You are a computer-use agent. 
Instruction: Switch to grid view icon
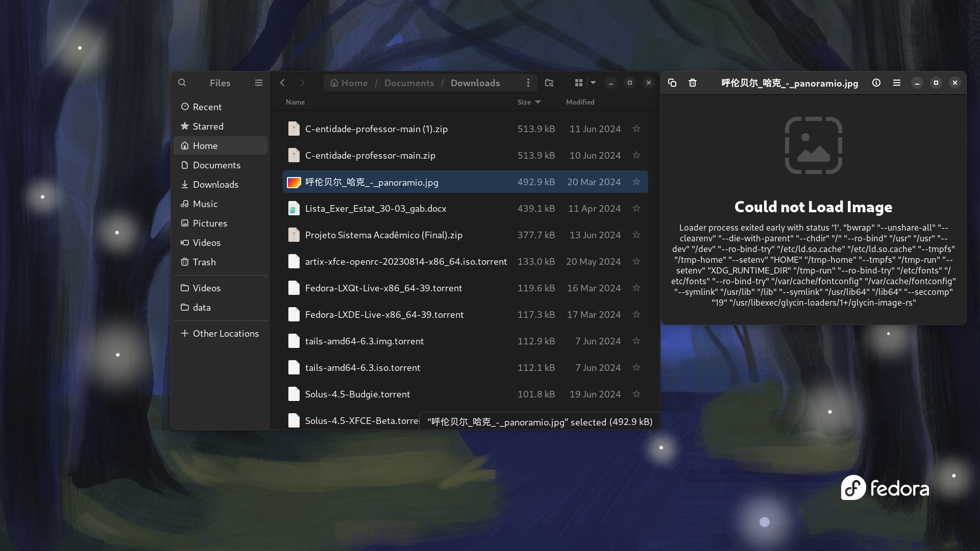point(578,83)
